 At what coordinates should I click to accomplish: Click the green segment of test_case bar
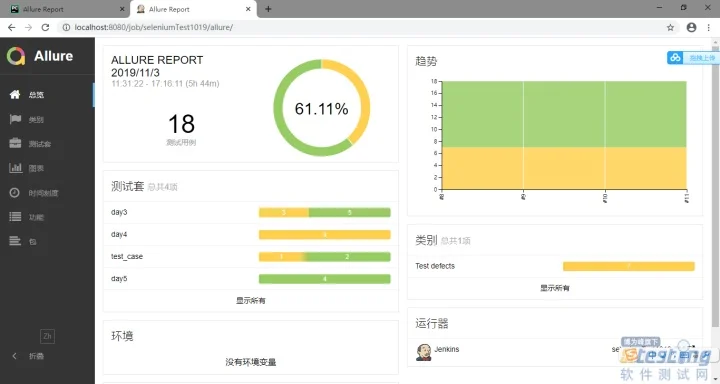[x=348, y=256]
